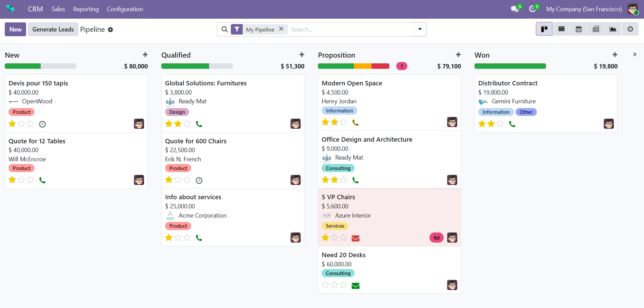Screen dimensions: 644x308
Task: Expand the folded column chevron
Action: 635,54
